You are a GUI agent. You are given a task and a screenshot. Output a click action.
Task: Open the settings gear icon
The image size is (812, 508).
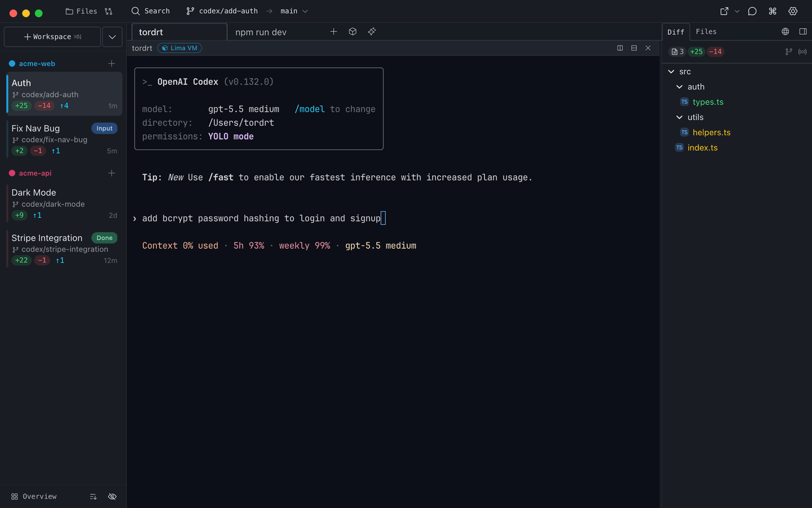[x=793, y=11]
